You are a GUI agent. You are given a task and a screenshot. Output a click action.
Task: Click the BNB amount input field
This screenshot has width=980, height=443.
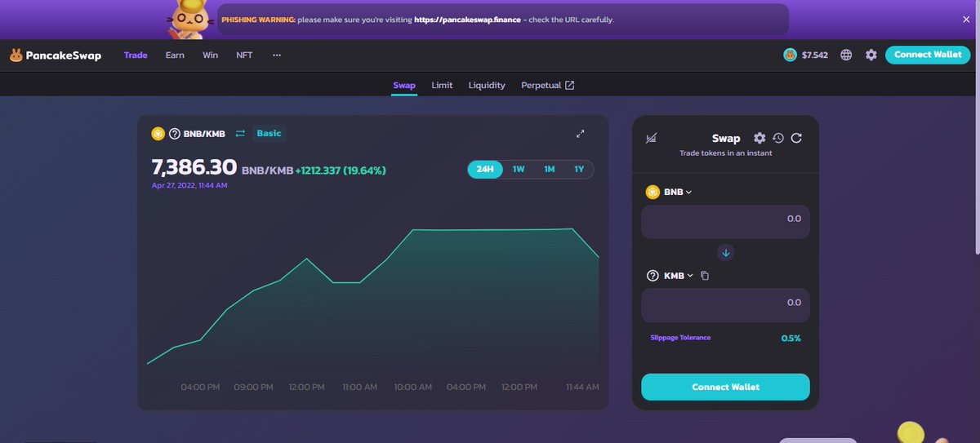[725, 222]
